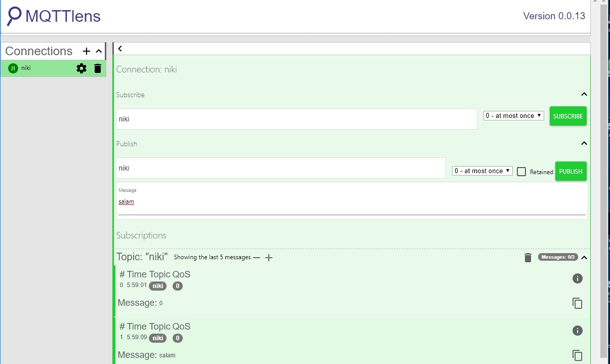Screen dimensions: 610x364
Task: Show info for message at 5:59:01
Action: (577, 278)
